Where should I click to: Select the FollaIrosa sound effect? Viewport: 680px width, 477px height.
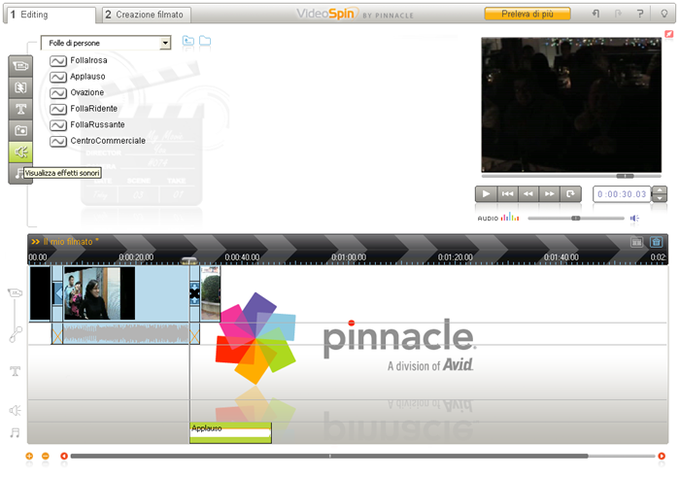(78, 60)
